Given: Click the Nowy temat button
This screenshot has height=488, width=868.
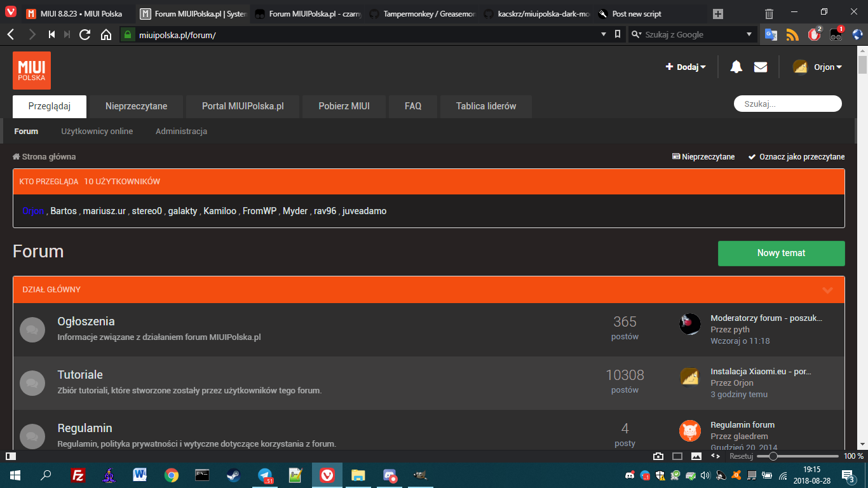Looking at the screenshot, I should click(781, 253).
